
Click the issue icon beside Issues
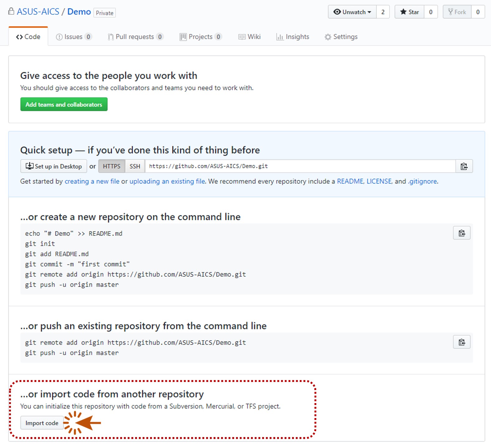point(59,37)
